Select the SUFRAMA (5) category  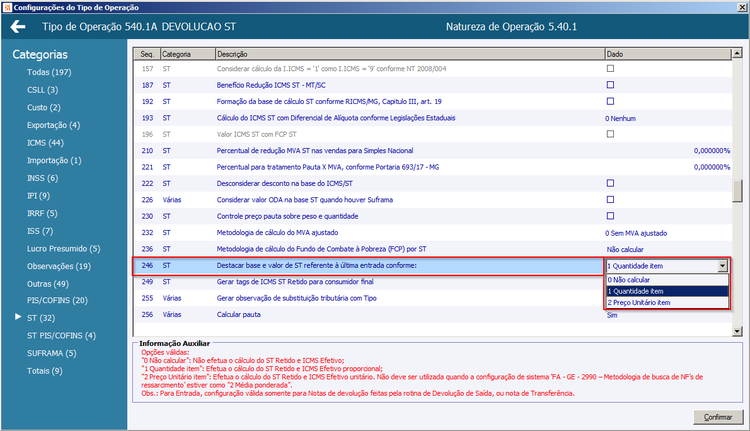[52, 354]
